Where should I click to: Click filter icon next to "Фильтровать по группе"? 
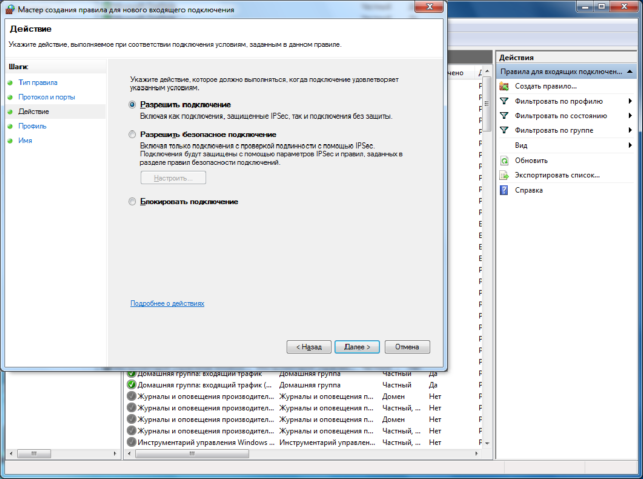pyautogui.click(x=504, y=130)
